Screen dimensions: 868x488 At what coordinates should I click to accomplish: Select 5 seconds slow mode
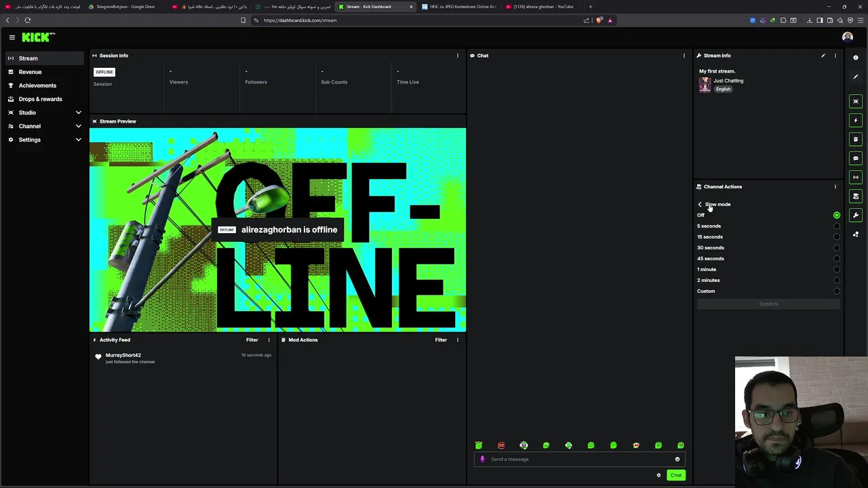point(768,226)
